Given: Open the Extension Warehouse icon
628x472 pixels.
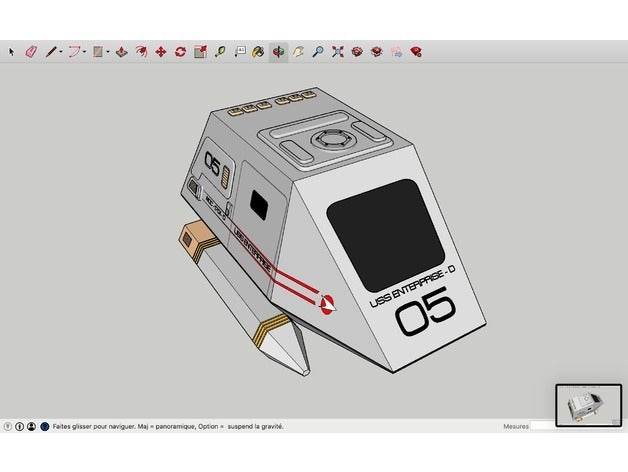Looking at the screenshot, I should pyautogui.click(x=376, y=52).
